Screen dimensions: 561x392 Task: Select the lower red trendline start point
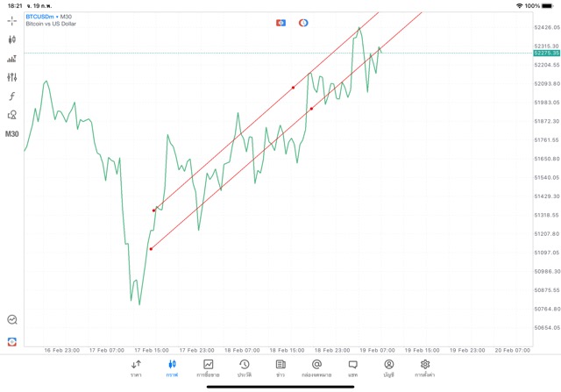[151, 249]
